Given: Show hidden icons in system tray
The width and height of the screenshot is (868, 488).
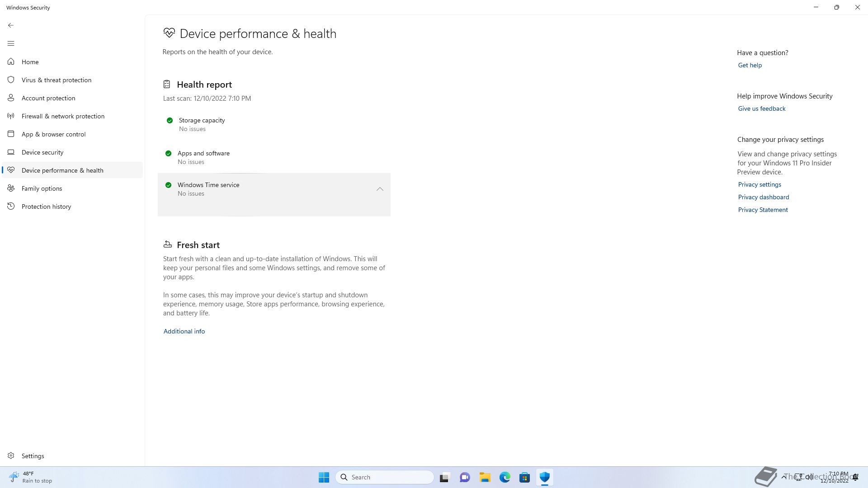Looking at the screenshot, I should [x=783, y=477].
